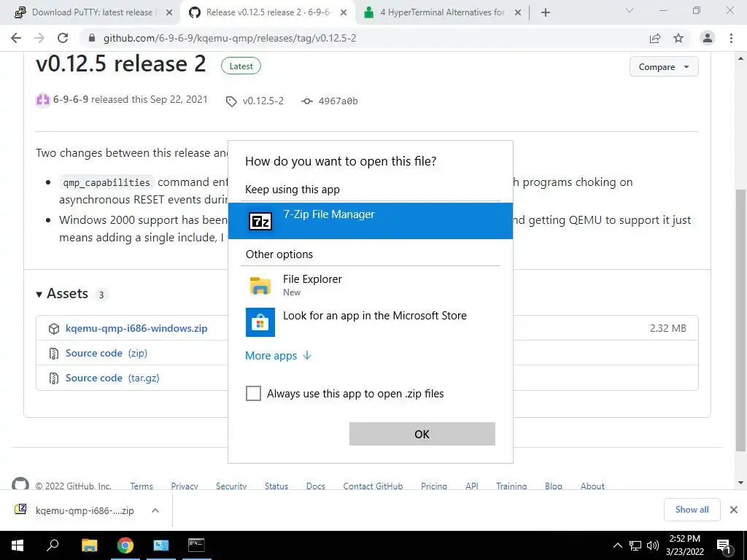Open command prompt from taskbar
Image resolution: width=747 pixels, height=560 pixels.
[x=196, y=545]
